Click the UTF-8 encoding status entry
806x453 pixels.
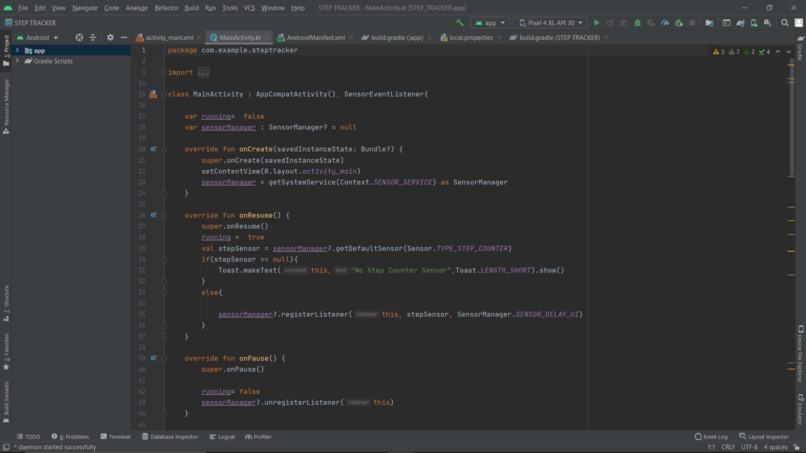pyautogui.click(x=749, y=447)
